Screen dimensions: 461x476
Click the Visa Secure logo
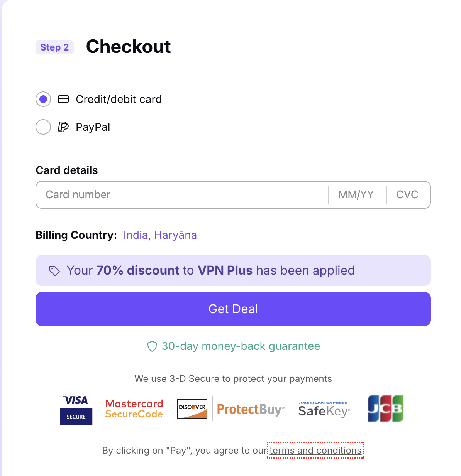coord(76,410)
